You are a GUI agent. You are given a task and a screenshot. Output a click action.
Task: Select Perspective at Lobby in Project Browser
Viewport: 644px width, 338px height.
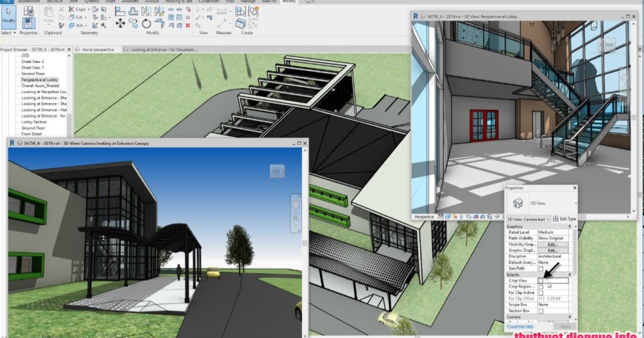(40, 80)
